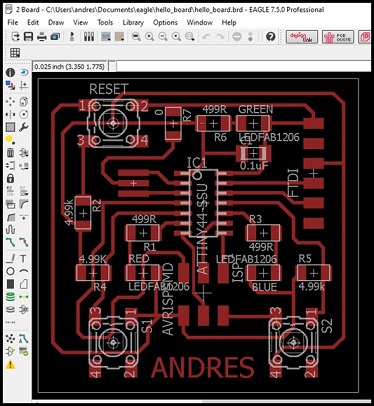Select the Signal tool
374x406 pixels.
click(x=23, y=297)
